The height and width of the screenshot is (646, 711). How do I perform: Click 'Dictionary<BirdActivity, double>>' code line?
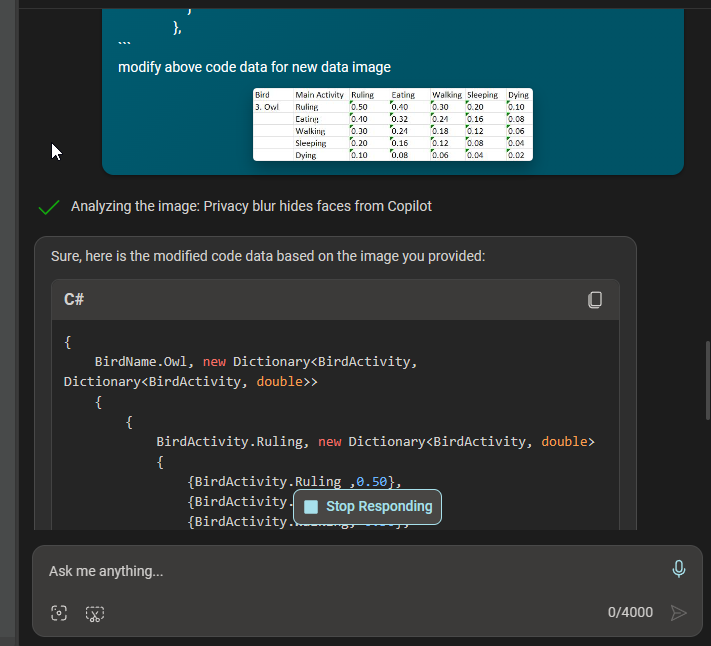point(190,382)
